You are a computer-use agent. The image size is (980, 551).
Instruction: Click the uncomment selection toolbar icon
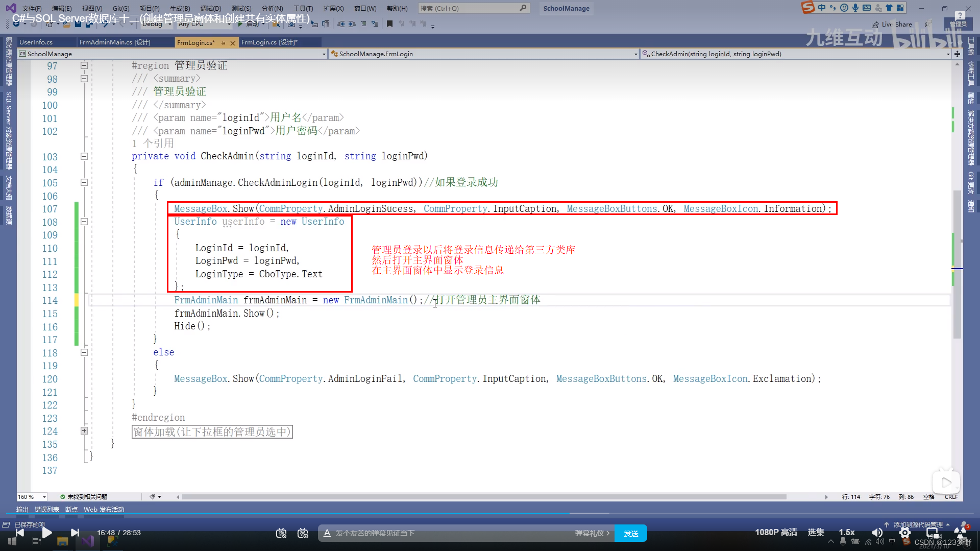(x=375, y=24)
